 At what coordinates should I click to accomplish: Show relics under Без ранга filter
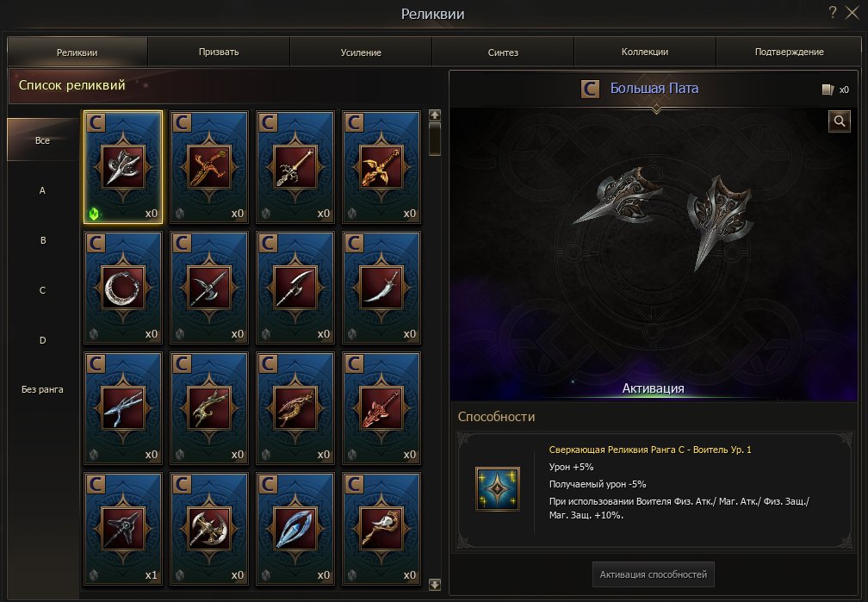(x=43, y=389)
